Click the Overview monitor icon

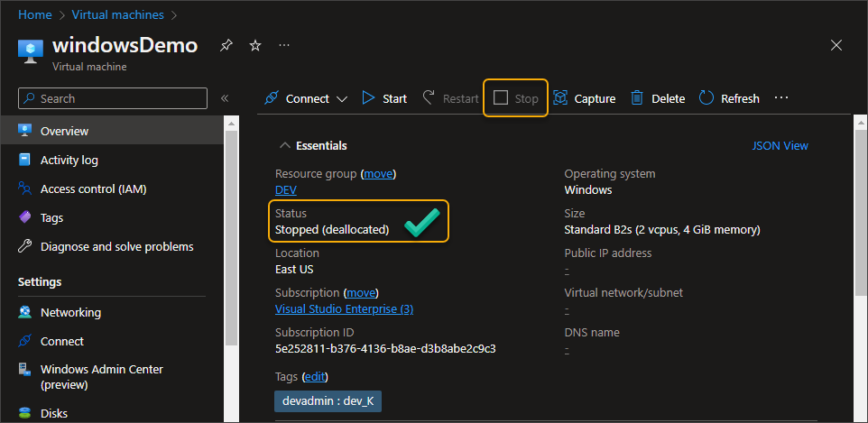click(25, 131)
